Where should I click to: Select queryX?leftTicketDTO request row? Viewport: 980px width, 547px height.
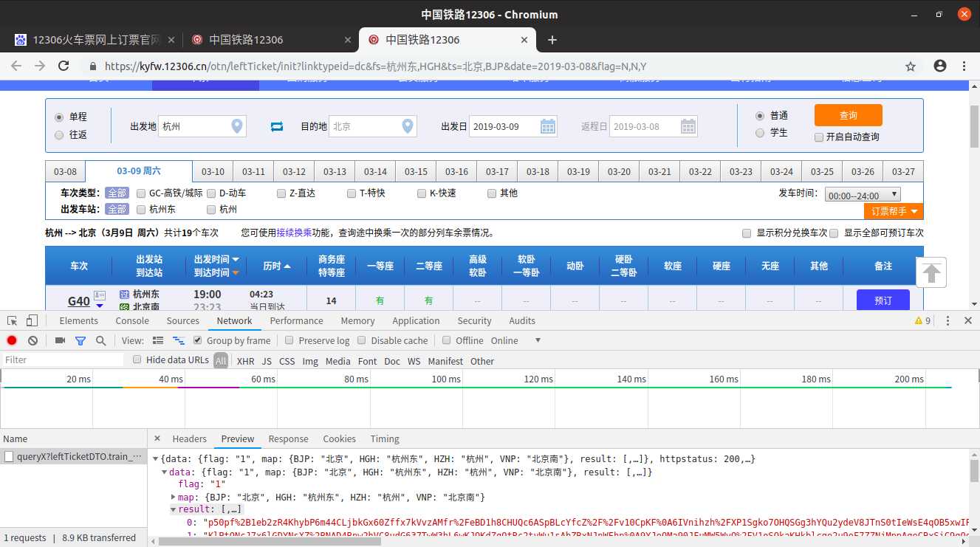coord(73,457)
